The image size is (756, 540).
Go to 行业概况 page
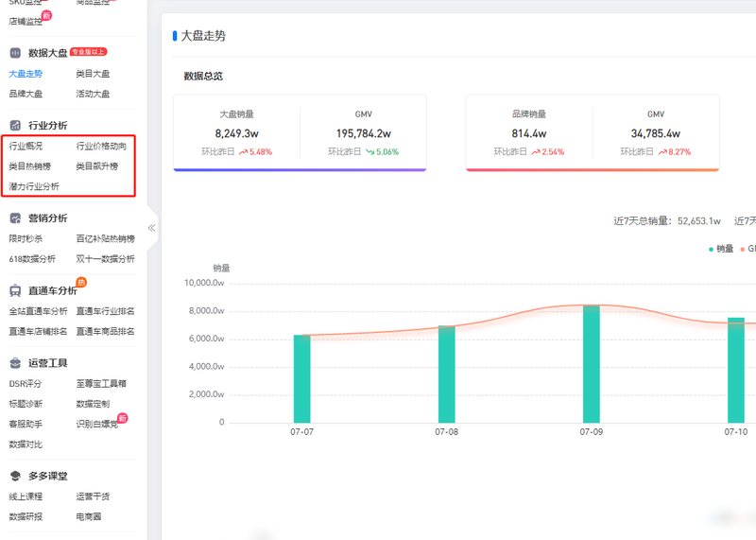pyautogui.click(x=26, y=147)
